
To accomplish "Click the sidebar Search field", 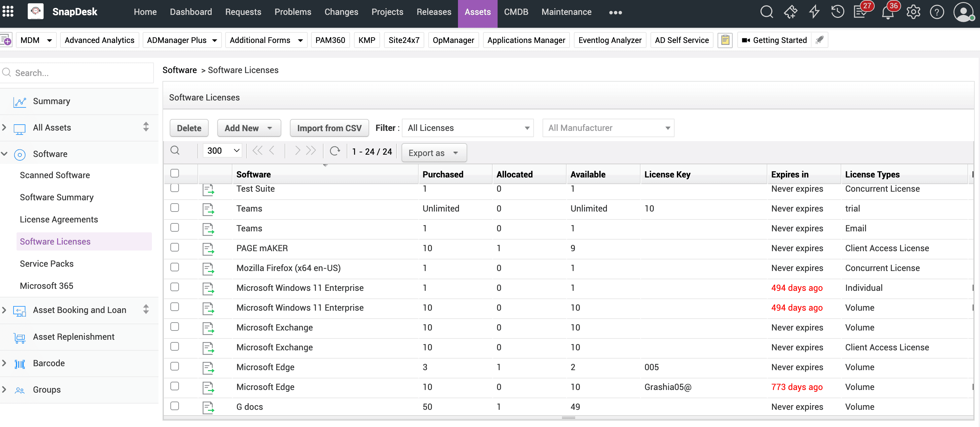I will pos(77,73).
